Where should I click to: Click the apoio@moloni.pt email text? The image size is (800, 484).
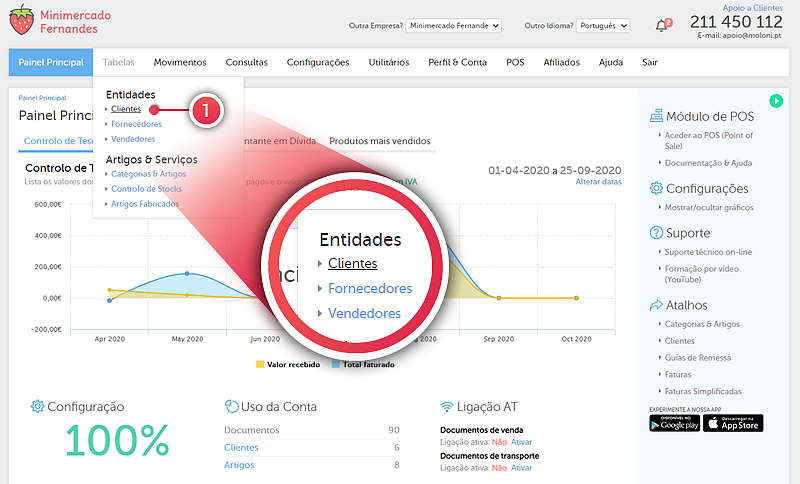tap(752, 36)
